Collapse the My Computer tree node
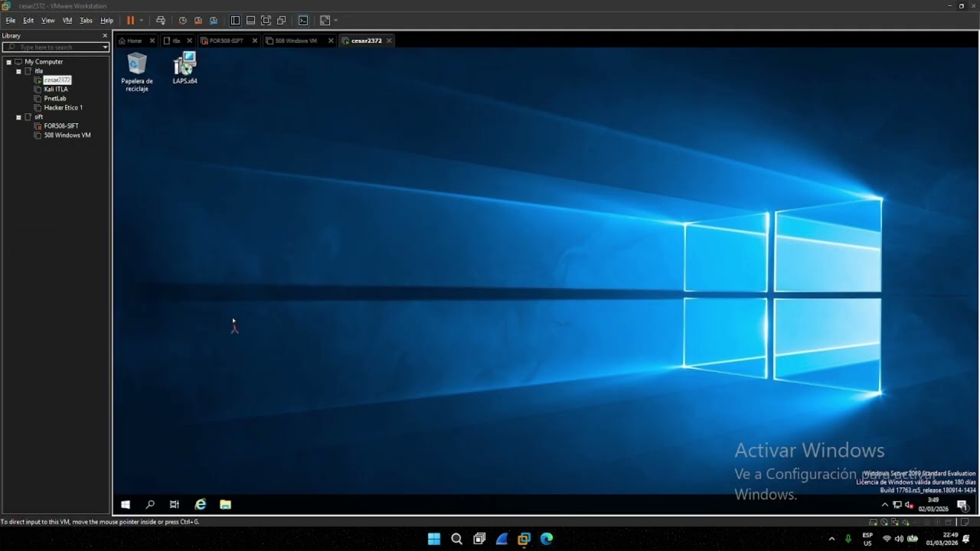 point(8,62)
